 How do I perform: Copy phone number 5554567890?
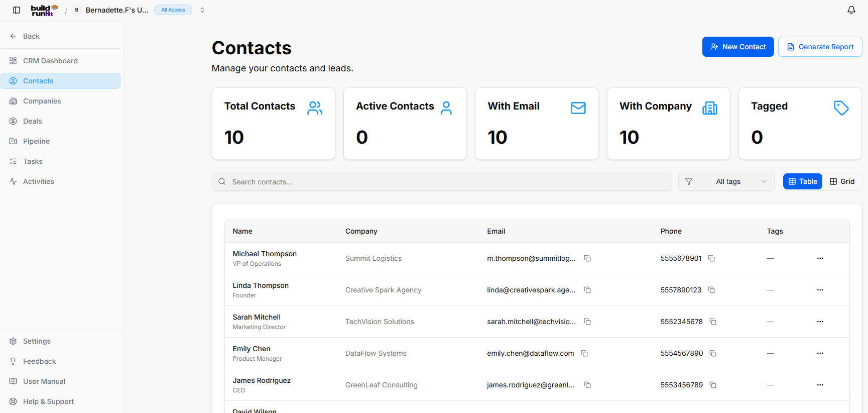coord(713,353)
